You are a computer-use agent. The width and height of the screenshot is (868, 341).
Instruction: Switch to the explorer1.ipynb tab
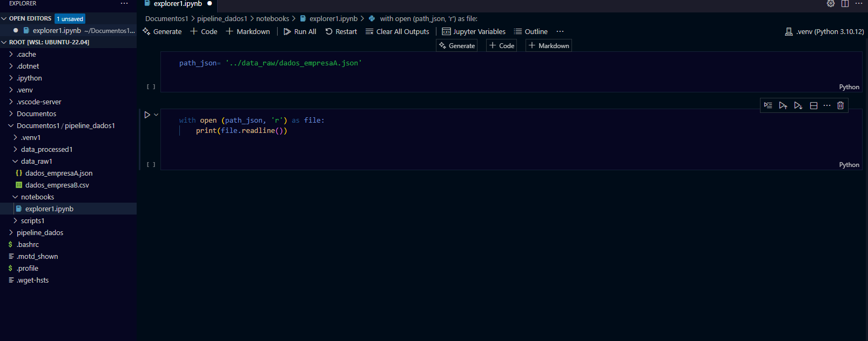177,4
